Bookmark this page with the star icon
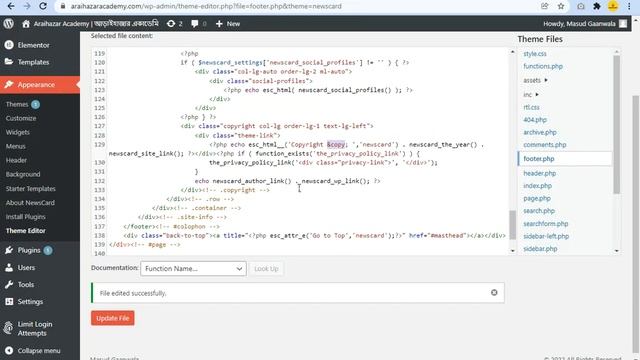This screenshot has height=360, width=640. [561, 6]
